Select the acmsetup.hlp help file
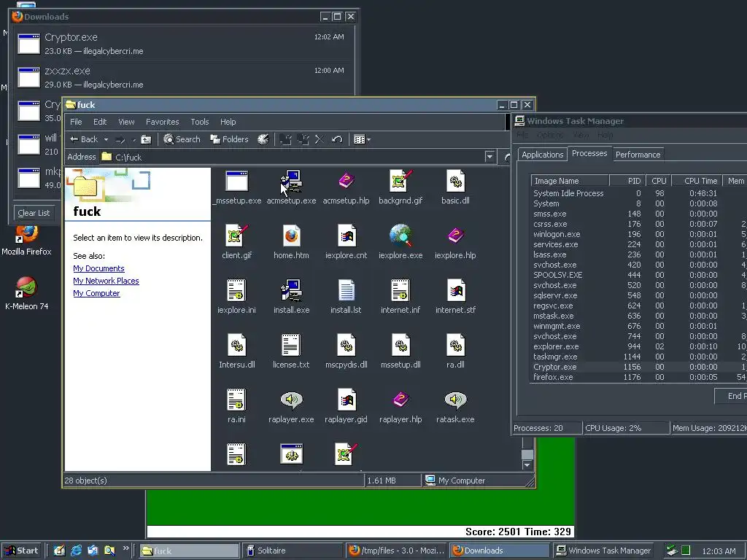Screen dimensions: 747x560 coord(346,187)
